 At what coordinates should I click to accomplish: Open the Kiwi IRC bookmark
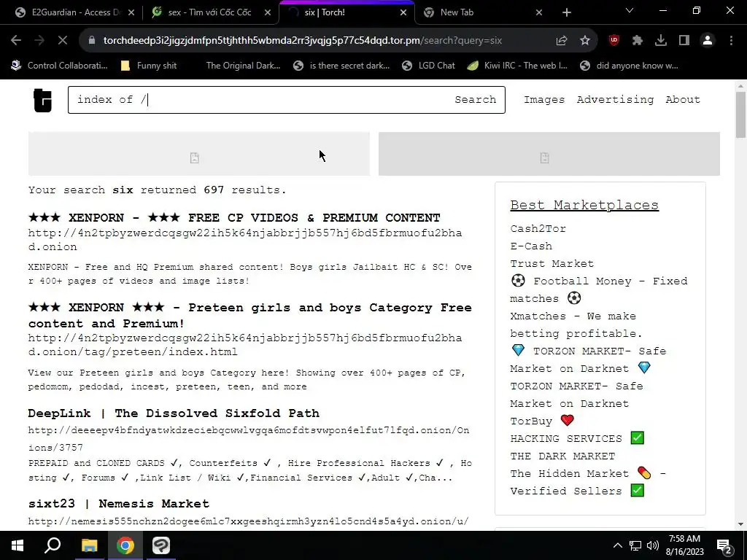pyautogui.click(x=517, y=66)
